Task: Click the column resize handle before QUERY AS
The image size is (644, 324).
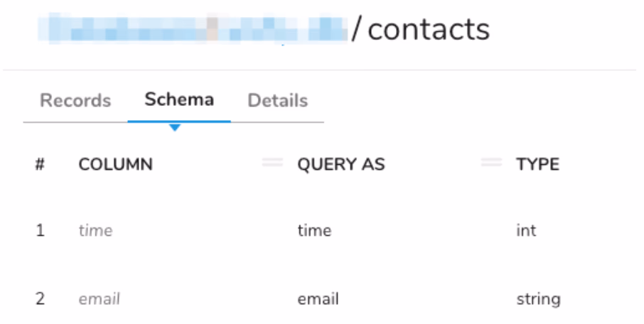Action: [272, 163]
